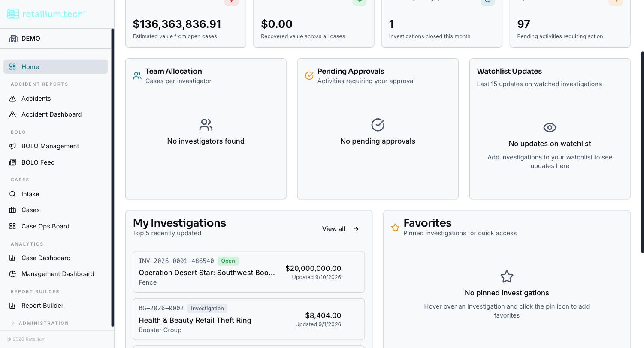The height and width of the screenshot is (348, 644).
Task: Click the large check icon in Pending Approvals
Action: (x=378, y=125)
